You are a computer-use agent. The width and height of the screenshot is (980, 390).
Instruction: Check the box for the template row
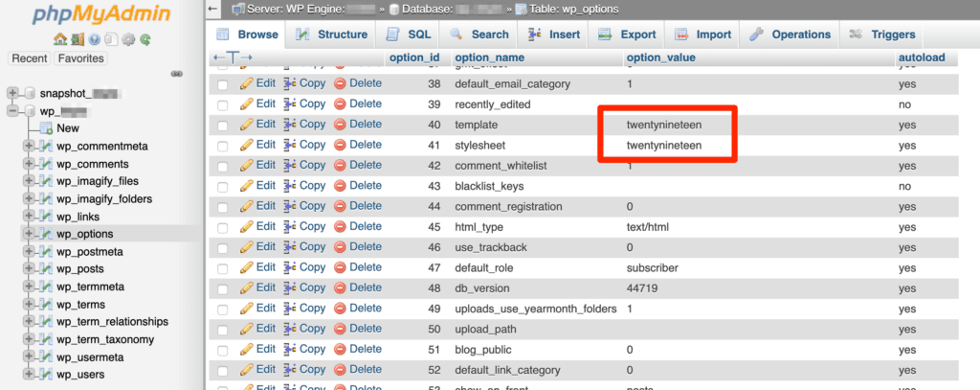coord(223,126)
